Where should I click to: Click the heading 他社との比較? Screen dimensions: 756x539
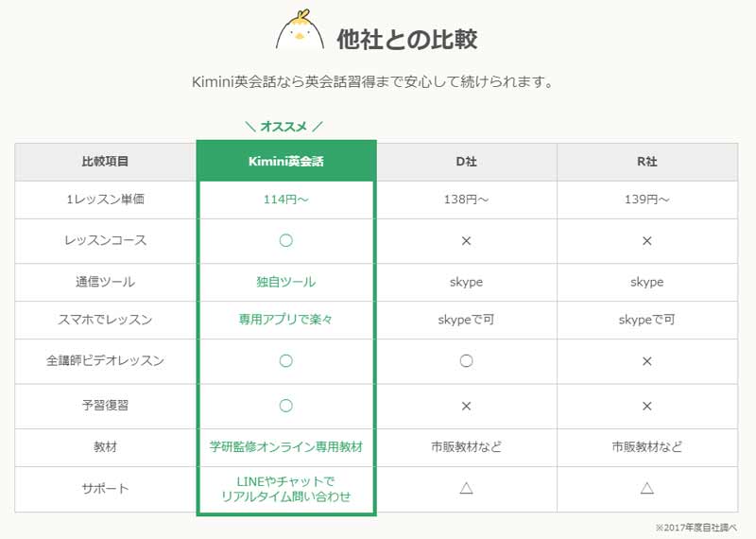point(407,39)
